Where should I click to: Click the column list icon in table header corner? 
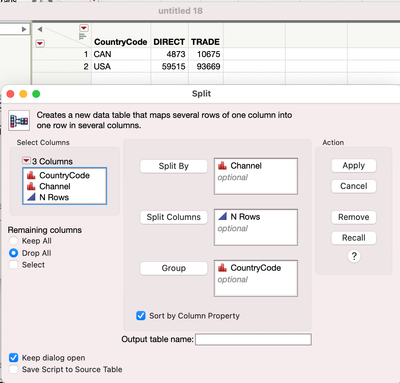(82, 36)
